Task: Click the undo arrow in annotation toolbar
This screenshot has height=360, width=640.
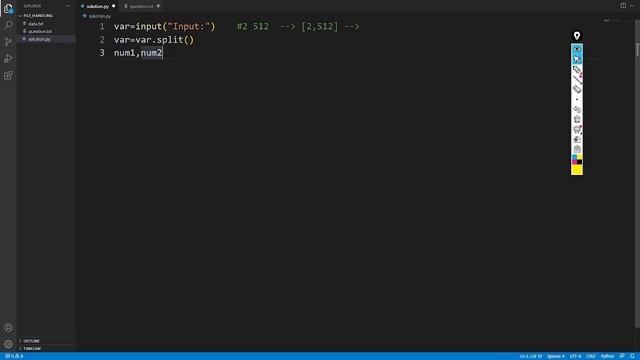Action: 577,109
